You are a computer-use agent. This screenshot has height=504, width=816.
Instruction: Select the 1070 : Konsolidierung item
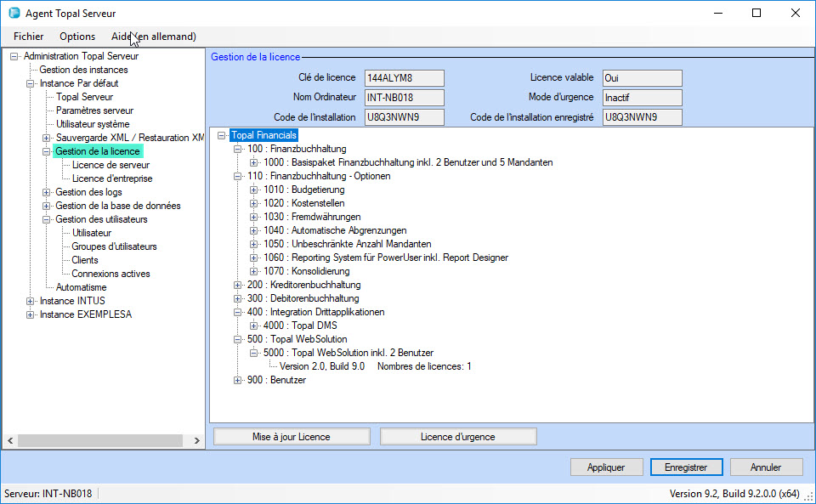coord(306,271)
